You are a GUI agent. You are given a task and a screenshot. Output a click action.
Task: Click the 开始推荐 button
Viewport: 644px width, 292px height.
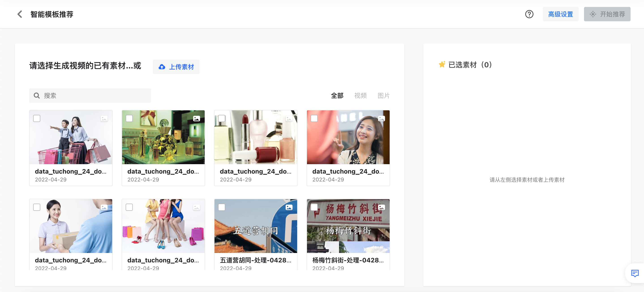pyautogui.click(x=607, y=14)
